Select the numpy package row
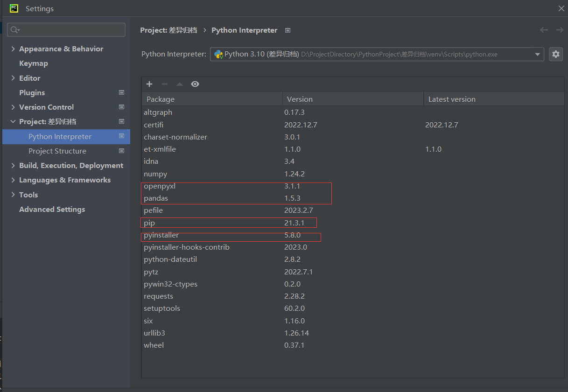This screenshot has height=392, width=568. [x=353, y=174]
